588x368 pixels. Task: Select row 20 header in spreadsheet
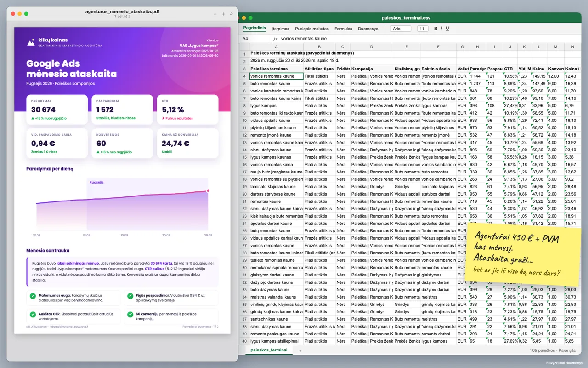[x=244, y=194]
